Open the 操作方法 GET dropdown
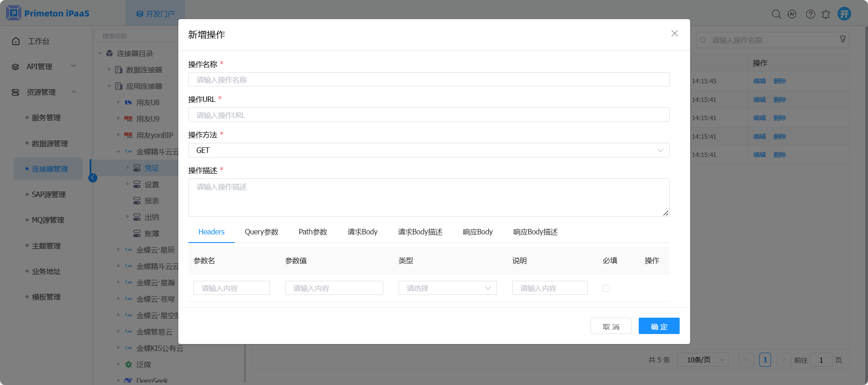Viewport: 868px width, 385px height. click(x=428, y=150)
